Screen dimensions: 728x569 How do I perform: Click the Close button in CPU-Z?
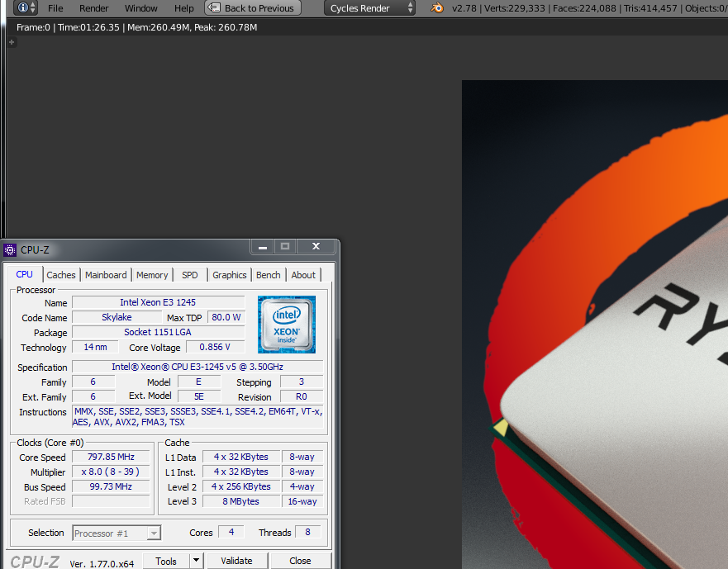coord(301,561)
